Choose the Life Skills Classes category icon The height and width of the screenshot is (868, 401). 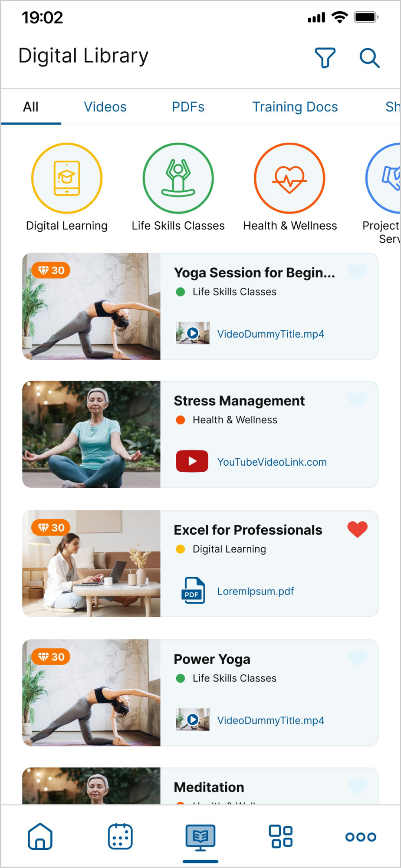[178, 178]
